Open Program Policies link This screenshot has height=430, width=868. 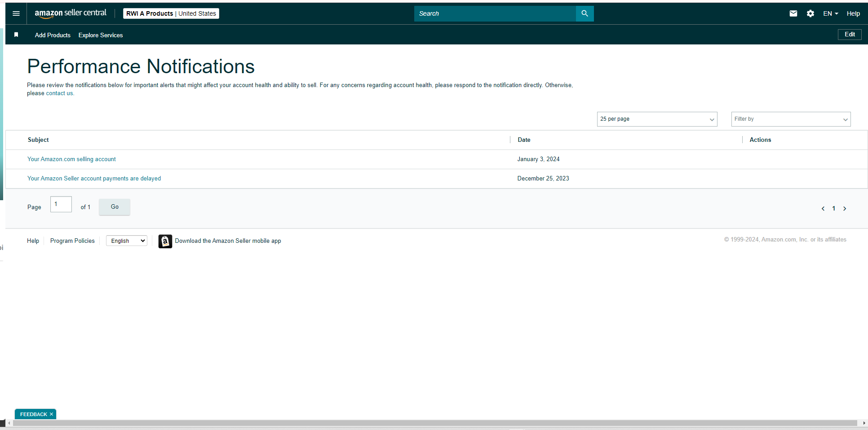tap(72, 241)
